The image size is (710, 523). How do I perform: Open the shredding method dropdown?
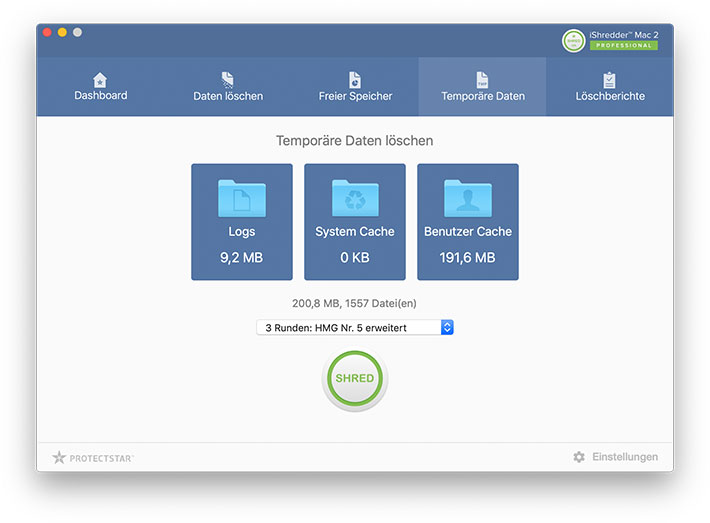pyautogui.click(x=355, y=327)
